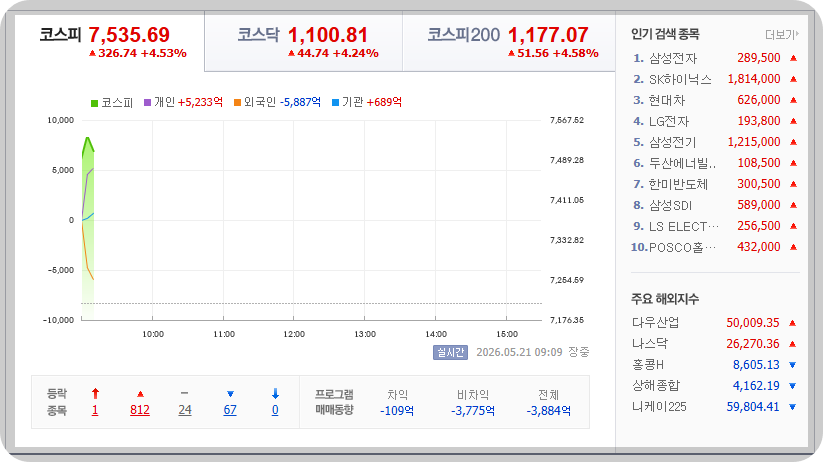The width and height of the screenshot is (823, 462).
Task: Click the down triangle beside 니케이225 value
Action: pos(793,407)
